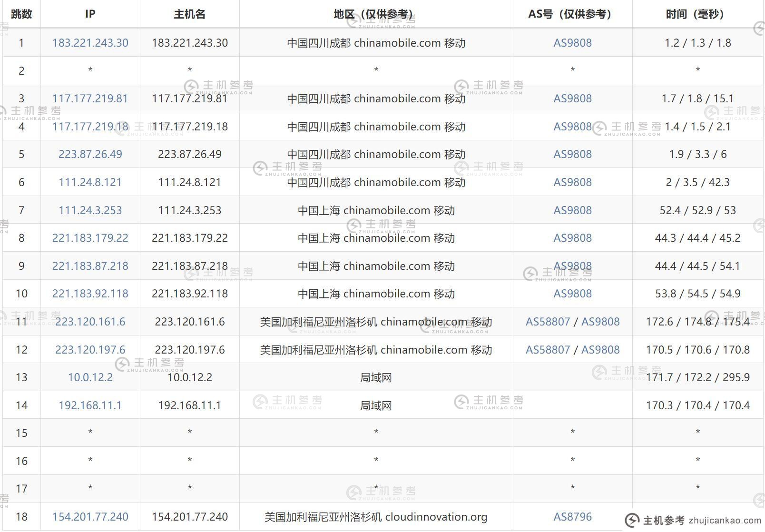Image resolution: width=765 pixels, height=532 pixels.
Task: Click AS9808 link in hop 12 row
Action: (600, 350)
